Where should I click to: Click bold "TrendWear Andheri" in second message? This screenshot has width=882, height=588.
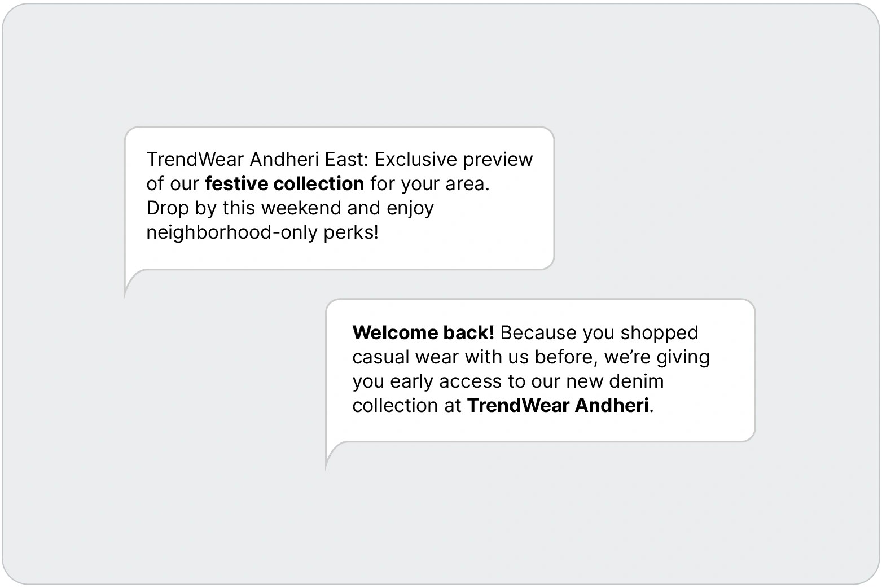coord(558,406)
